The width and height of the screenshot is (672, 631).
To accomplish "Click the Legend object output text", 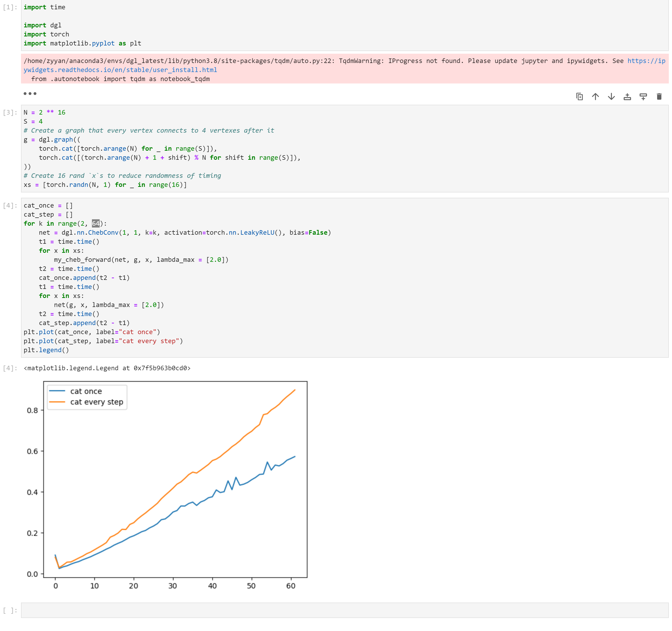I will [107, 368].
